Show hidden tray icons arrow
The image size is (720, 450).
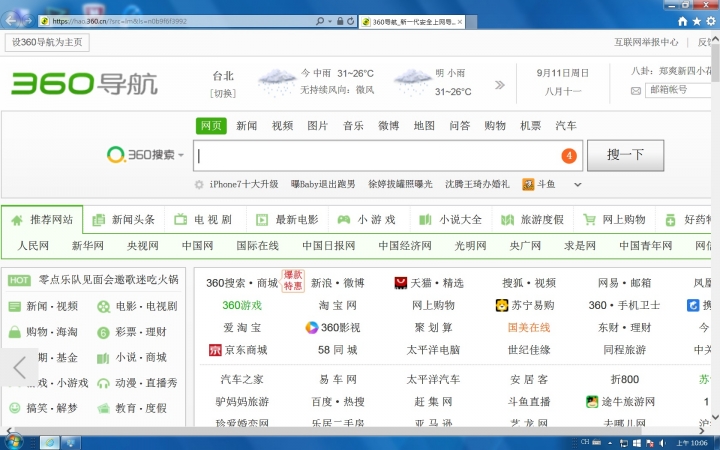click(610, 443)
